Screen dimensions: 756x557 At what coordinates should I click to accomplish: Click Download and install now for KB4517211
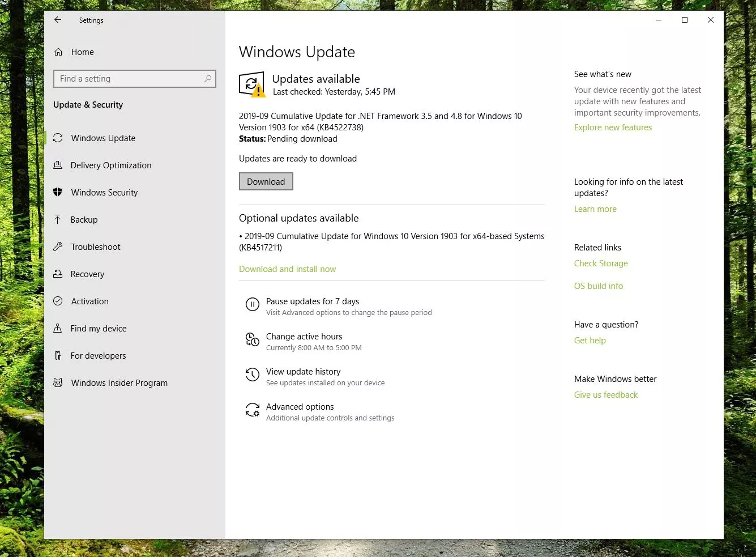tap(287, 269)
